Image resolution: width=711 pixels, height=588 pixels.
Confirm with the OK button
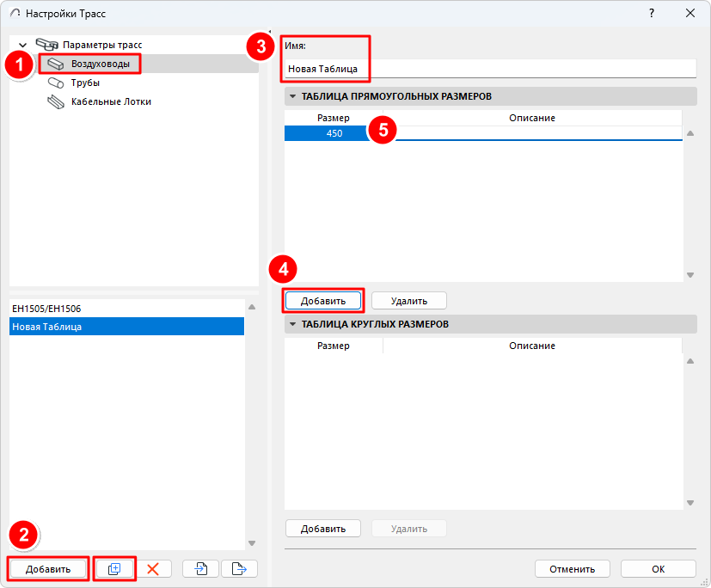[x=659, y=569]
